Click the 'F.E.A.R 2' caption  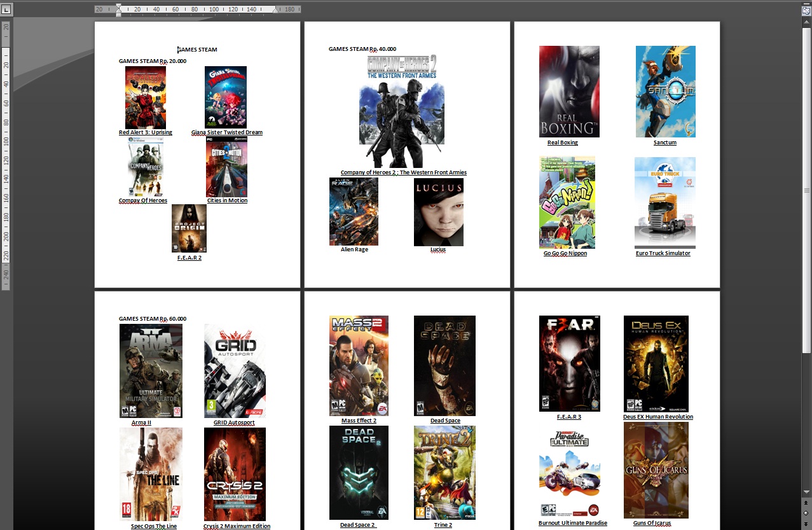click(x=189, y=258)
